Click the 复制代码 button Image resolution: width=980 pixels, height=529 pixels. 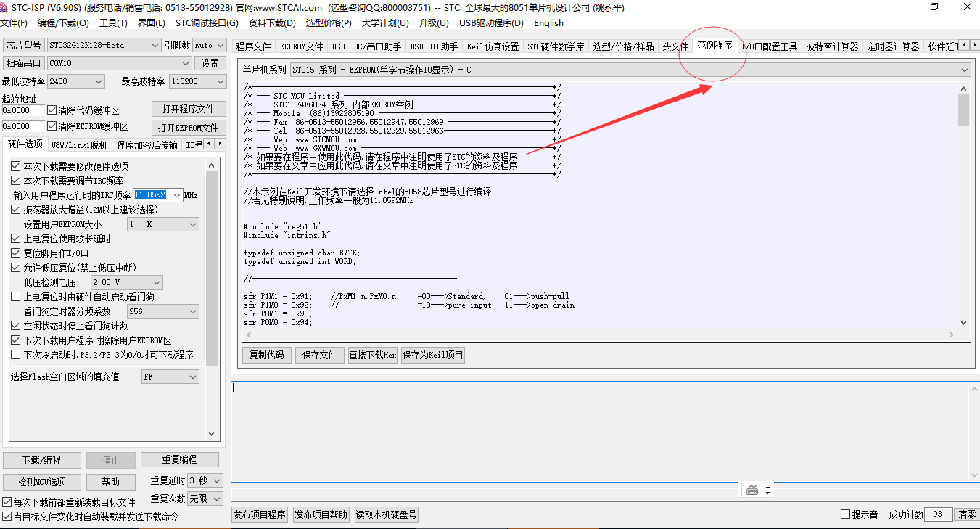267,355
